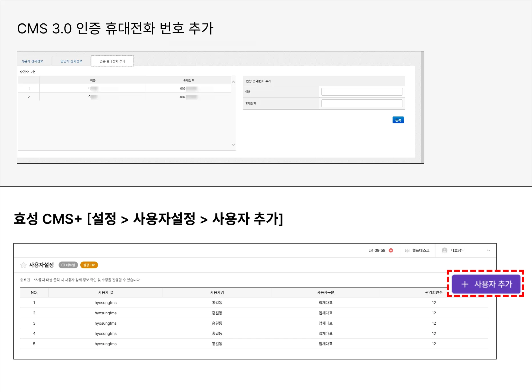The width and height of the screenshot is (532, 392).
Task: Toggle the favorite star next to 사용자설정
Action: click(23, 265)
